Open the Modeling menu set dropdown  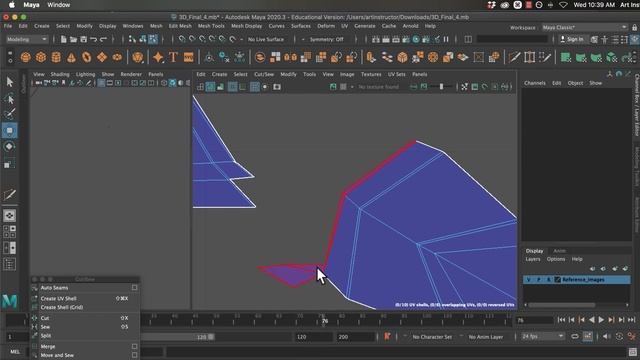(27, 39)
